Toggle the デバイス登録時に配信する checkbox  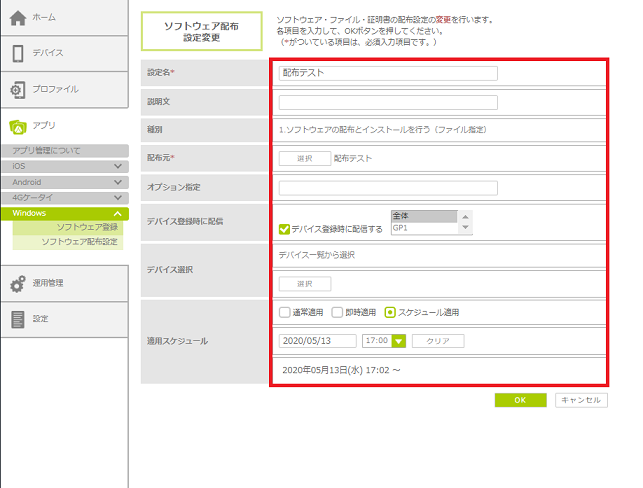[285, 229]
